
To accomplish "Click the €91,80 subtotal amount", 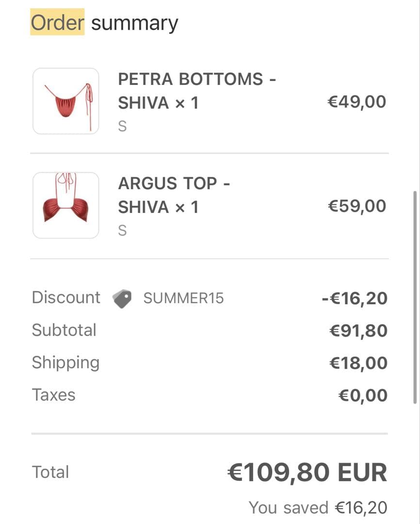I will point(358,331).
